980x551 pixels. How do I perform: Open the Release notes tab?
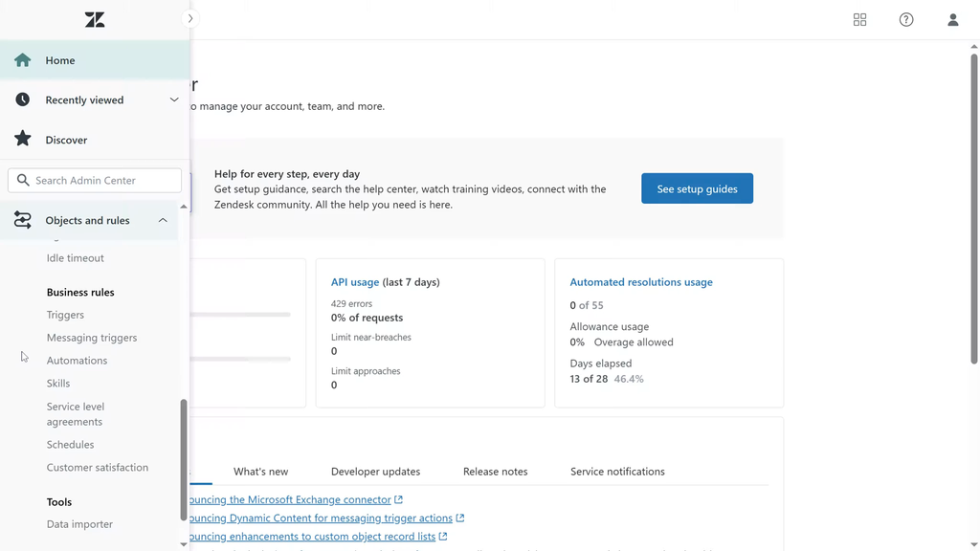click(x=495, y=472)
